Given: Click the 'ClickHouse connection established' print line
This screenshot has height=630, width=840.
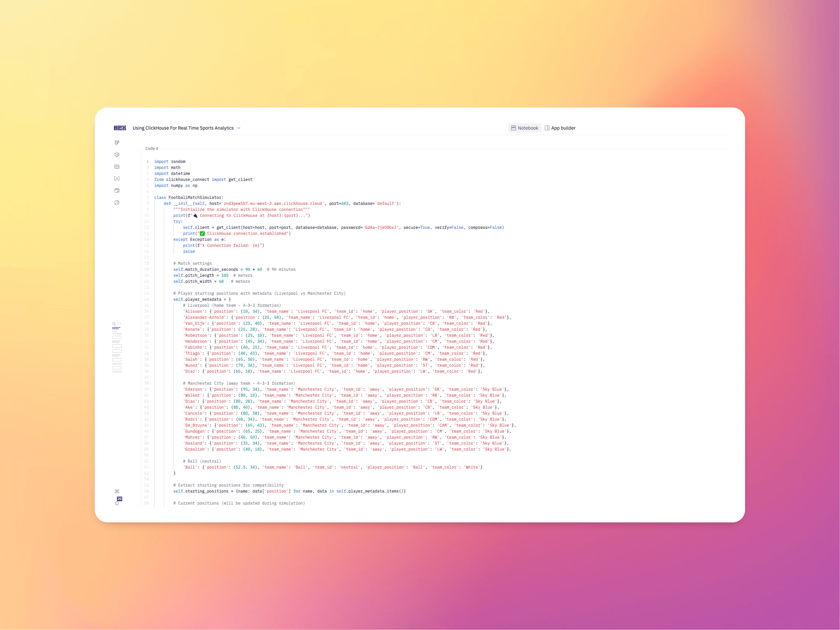Looking at the screenshot, I should (237, 234).
